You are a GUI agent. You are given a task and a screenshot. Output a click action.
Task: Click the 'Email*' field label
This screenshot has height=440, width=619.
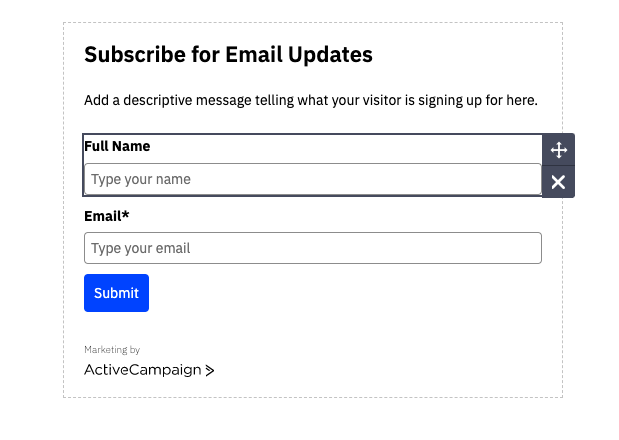107,216
